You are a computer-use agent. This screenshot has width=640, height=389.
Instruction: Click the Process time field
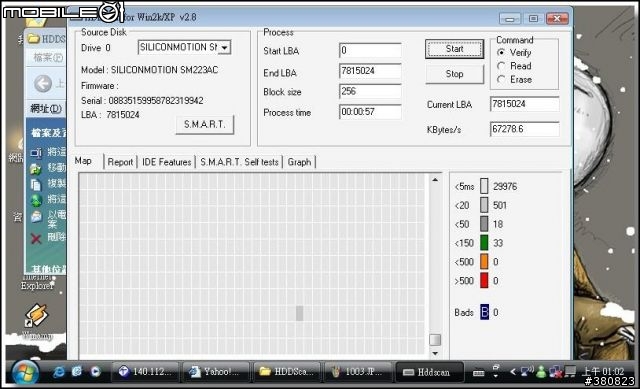pos(370,111)
